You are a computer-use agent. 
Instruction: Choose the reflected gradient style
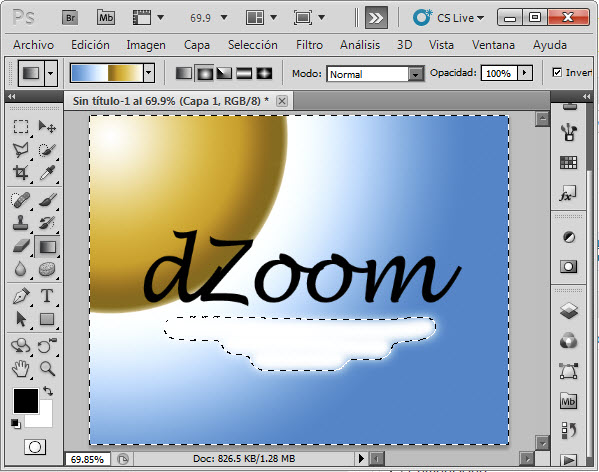[x=244, y=73]
